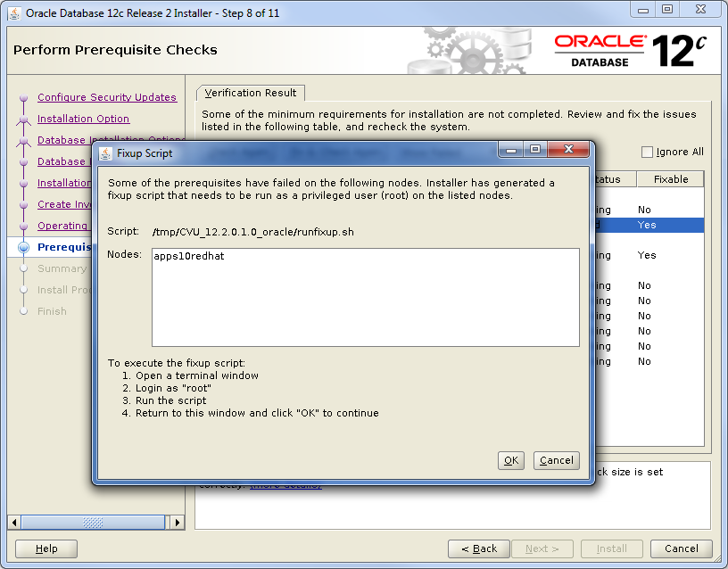Close the Fixup Script dialog with X
This screenshot has width=728, height=569.
568,150
